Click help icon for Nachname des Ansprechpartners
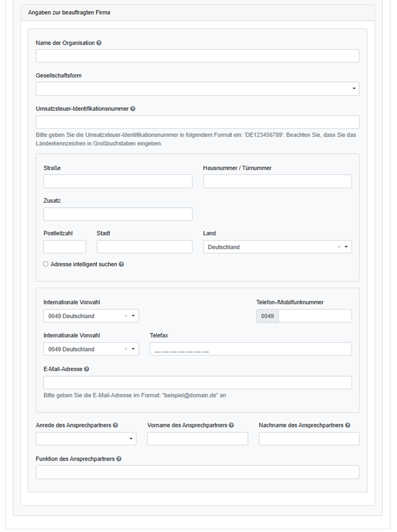This screenshot has height=532, width=397. [348, 426]
